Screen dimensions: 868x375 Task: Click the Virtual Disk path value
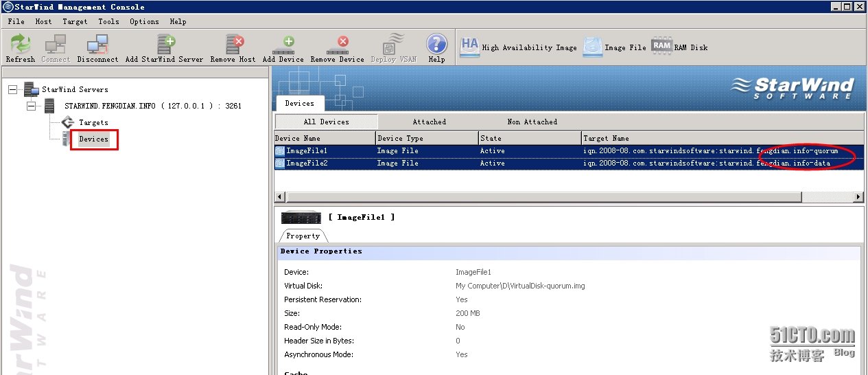tap(520, 286)
